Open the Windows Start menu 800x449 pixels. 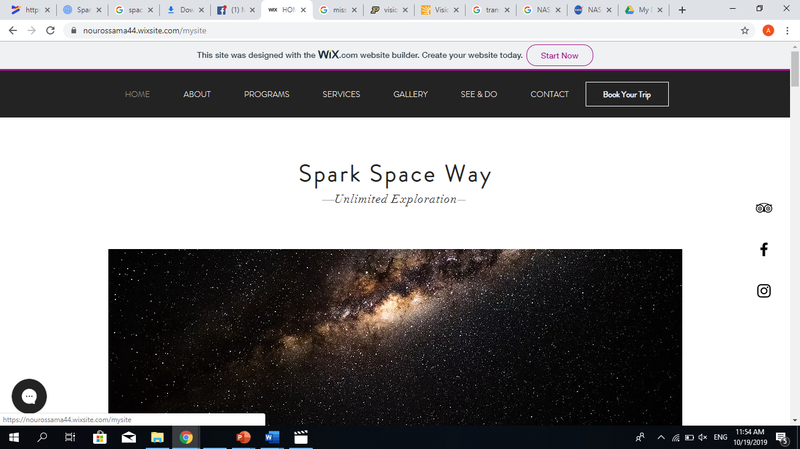pyautogui.click(x=14, y=437)
